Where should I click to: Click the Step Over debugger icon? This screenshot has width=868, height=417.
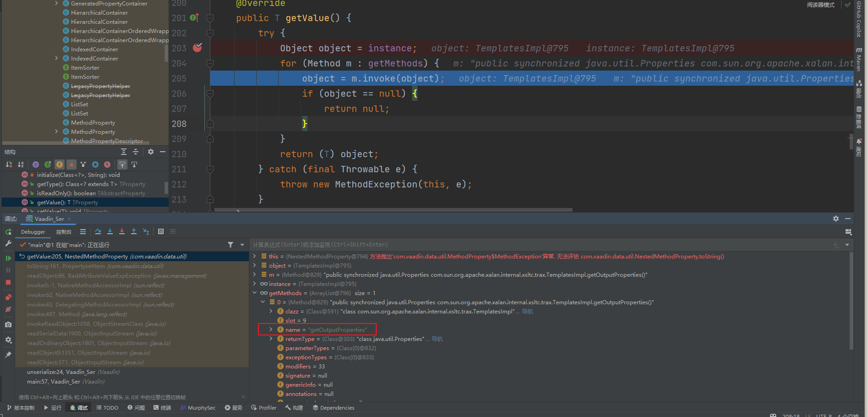[x=98, y=231]
